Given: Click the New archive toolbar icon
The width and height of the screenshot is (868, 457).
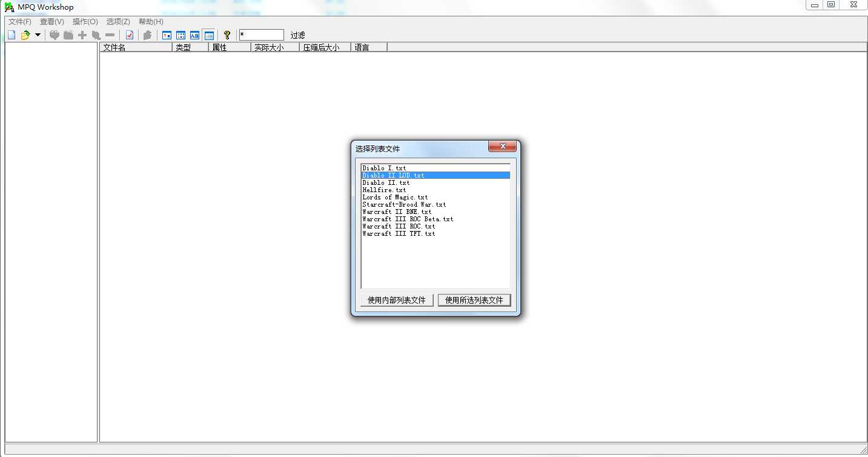Looking at the screenshot, I should 11,35.
